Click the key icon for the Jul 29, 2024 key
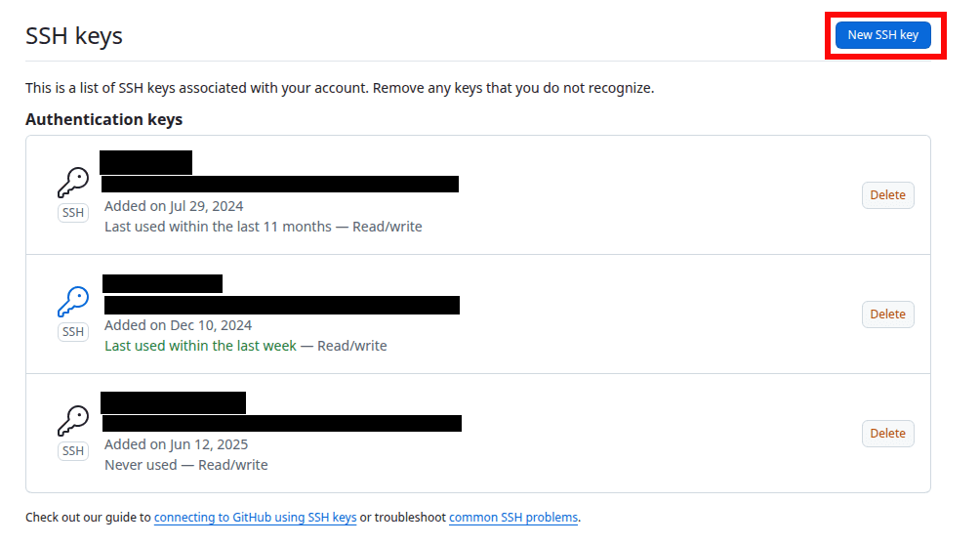The height and width of the screenshot is (545, 980). [x=73, y=183]
